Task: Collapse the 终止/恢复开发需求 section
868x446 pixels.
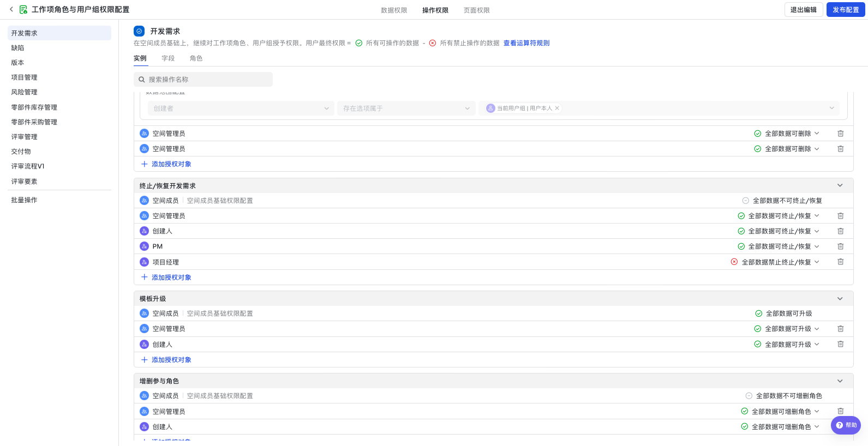Action: (840, 185)
